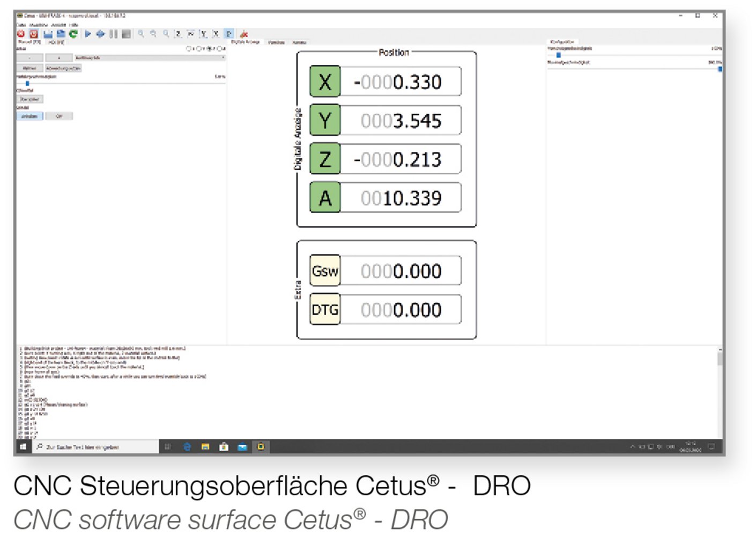The image size is (756, 544).
Task: Select the highlighted P view toolbar icon
Action: point(229,34)
